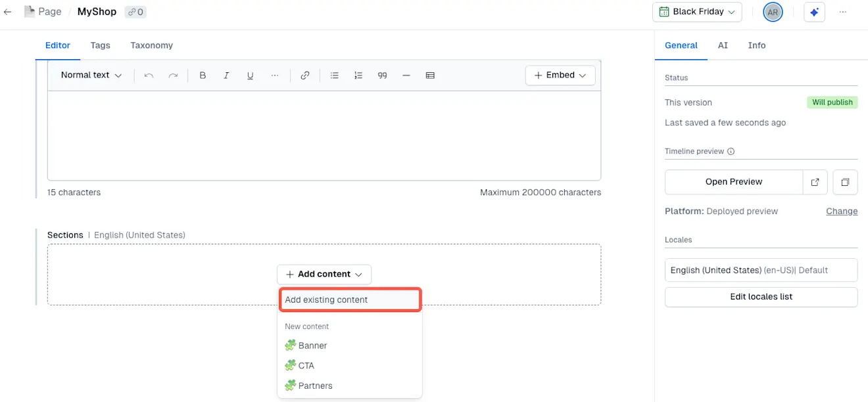Open the Black Friday release dropdown
Image resolution: width=868 pixels, height=402 pixels.
click(x=697, y=12)
